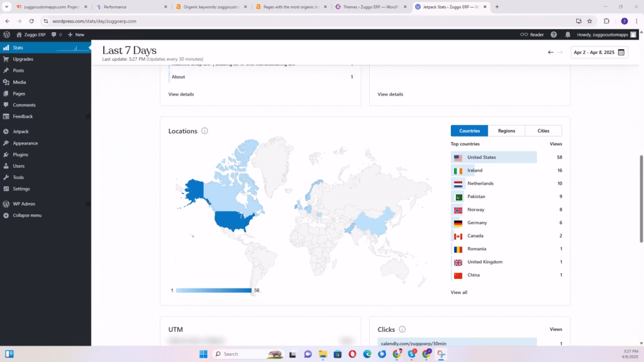Image resolution: width=644 pixels, height=362 pixels.
Task: Switch to the Performance browser tab
Action: [x=131, y=7]
